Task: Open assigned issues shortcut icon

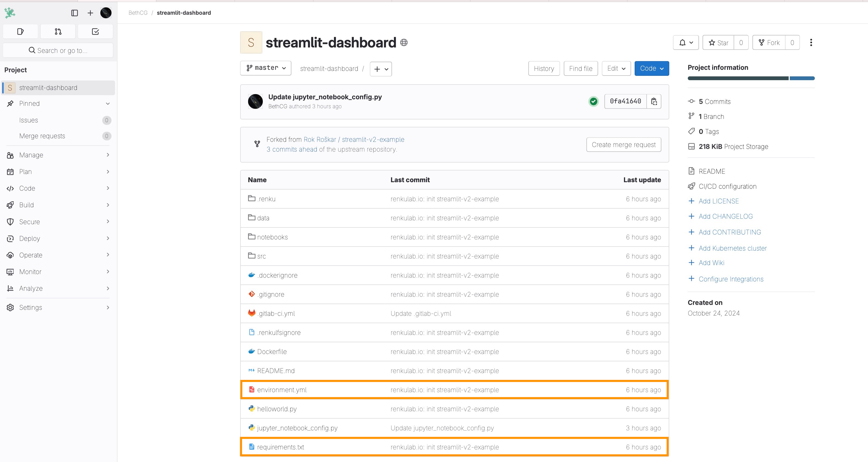Action: tap(20, 31)
